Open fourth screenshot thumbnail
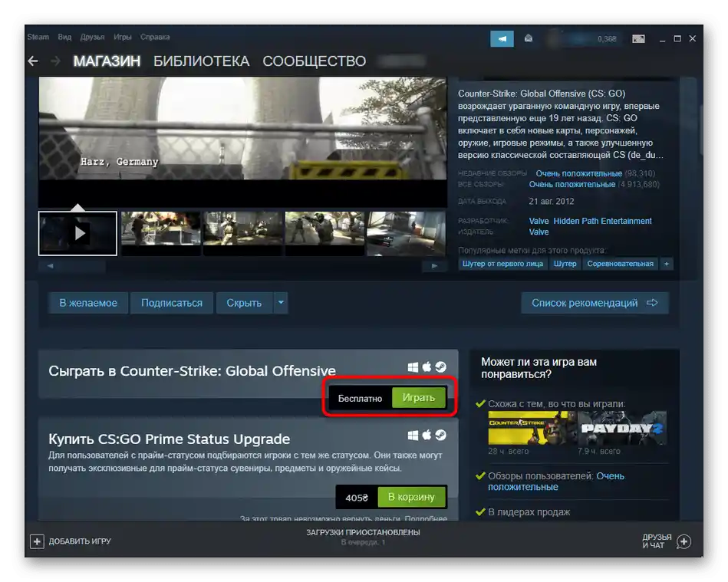 point(324,233)
